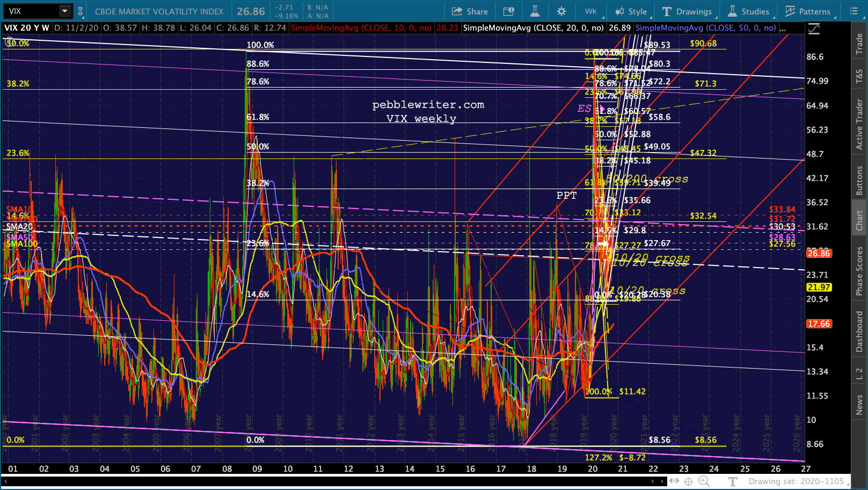Expand the truncated studies ellipsis

783,28
